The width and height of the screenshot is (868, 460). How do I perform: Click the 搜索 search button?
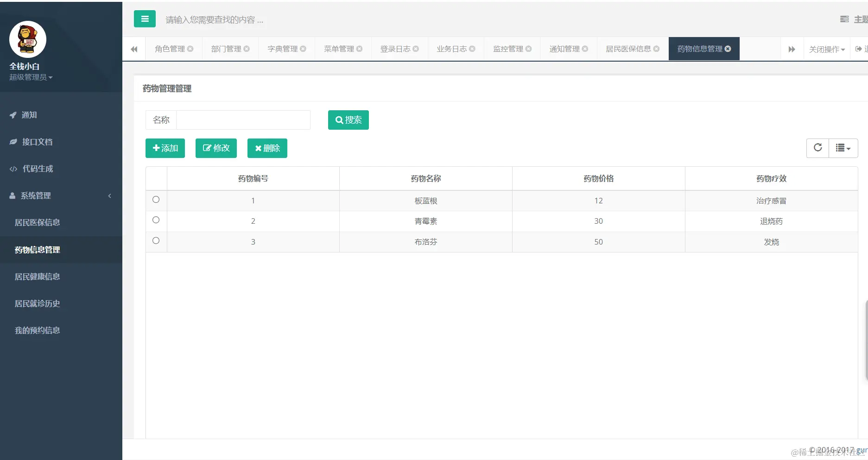tap(348, 120)
